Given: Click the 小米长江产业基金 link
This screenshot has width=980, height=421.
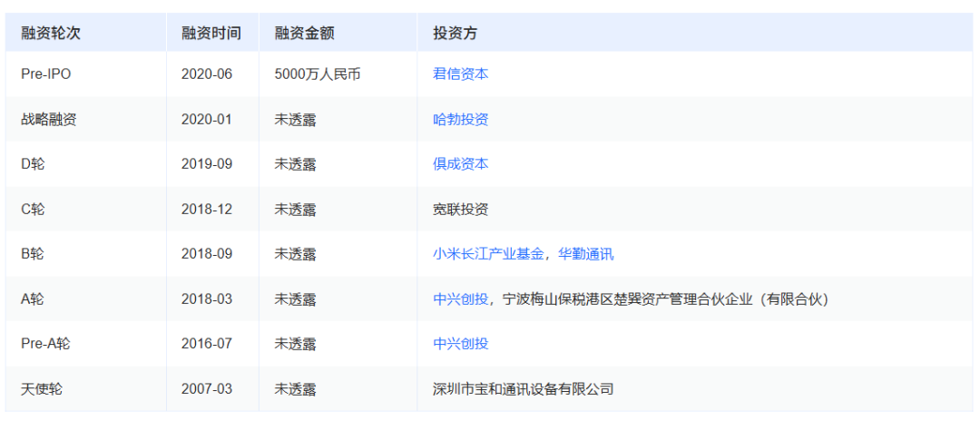Looking at the screenshot, I should click(x=488, y=254).
